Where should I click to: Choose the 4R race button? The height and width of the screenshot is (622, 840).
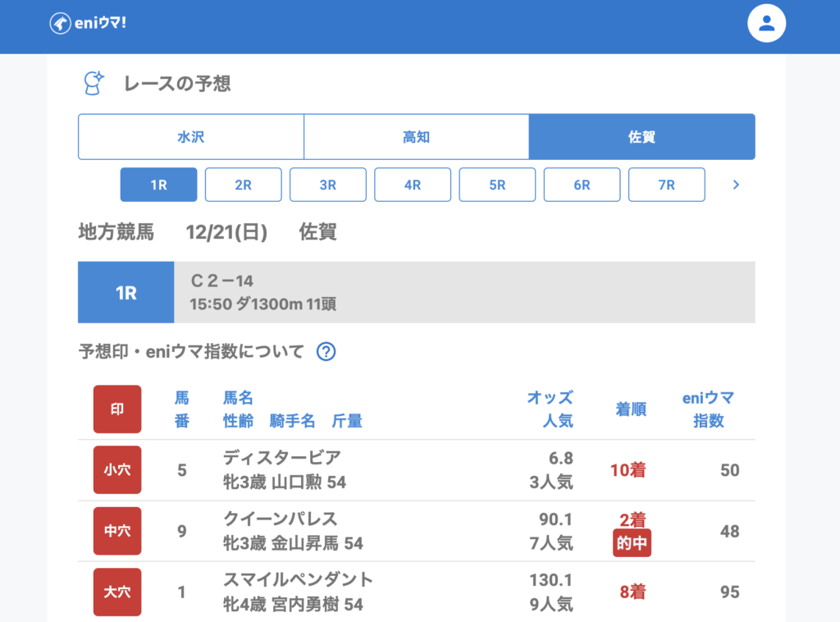coord(413,185)
